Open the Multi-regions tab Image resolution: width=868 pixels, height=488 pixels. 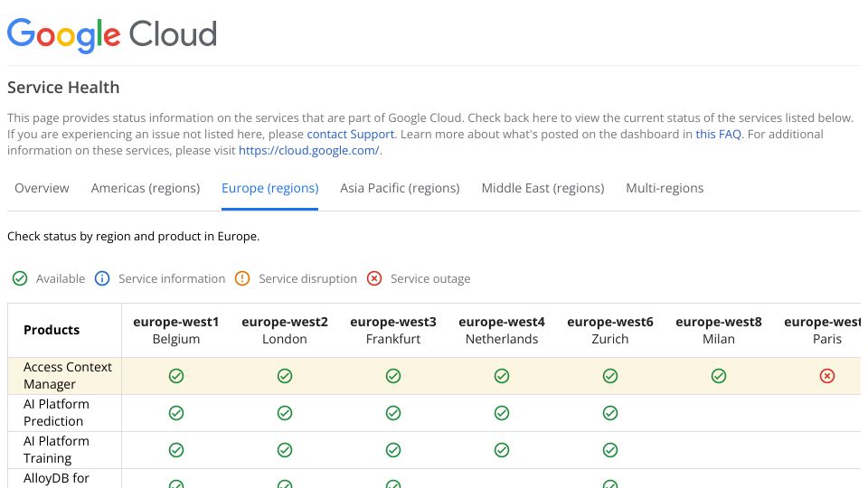665,188
